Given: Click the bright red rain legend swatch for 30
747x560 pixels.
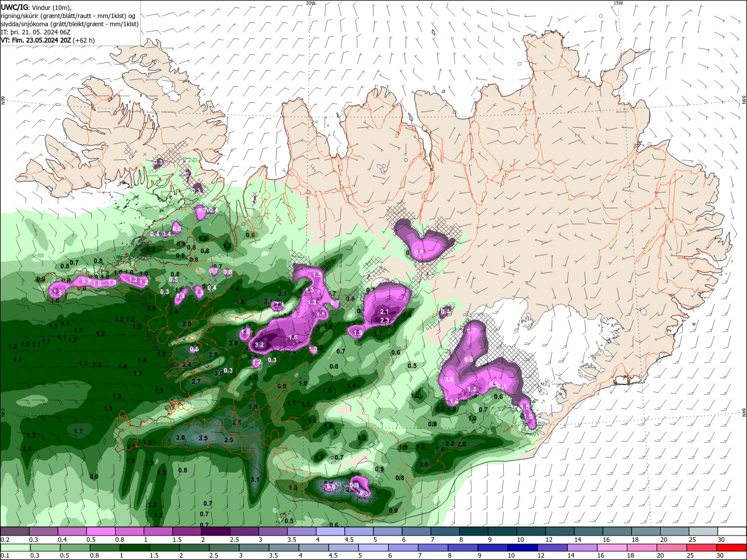Looking at the screenshot, I should point(731,548).
